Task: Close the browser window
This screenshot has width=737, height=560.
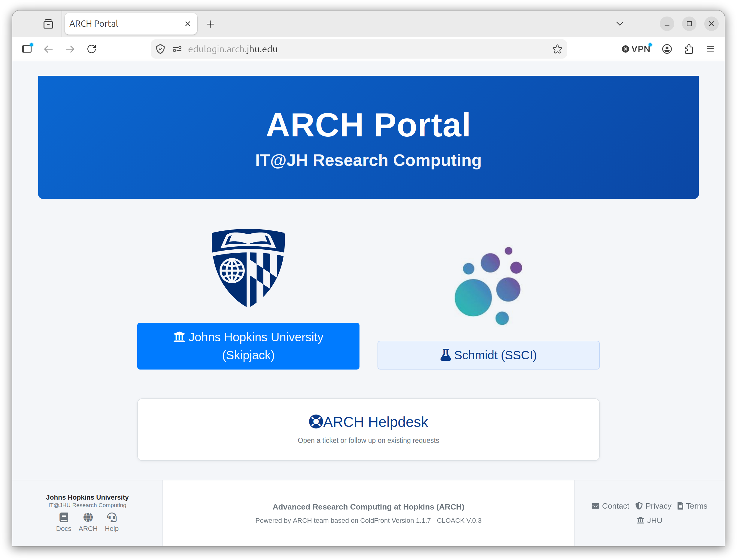Action: pos(711,24)
